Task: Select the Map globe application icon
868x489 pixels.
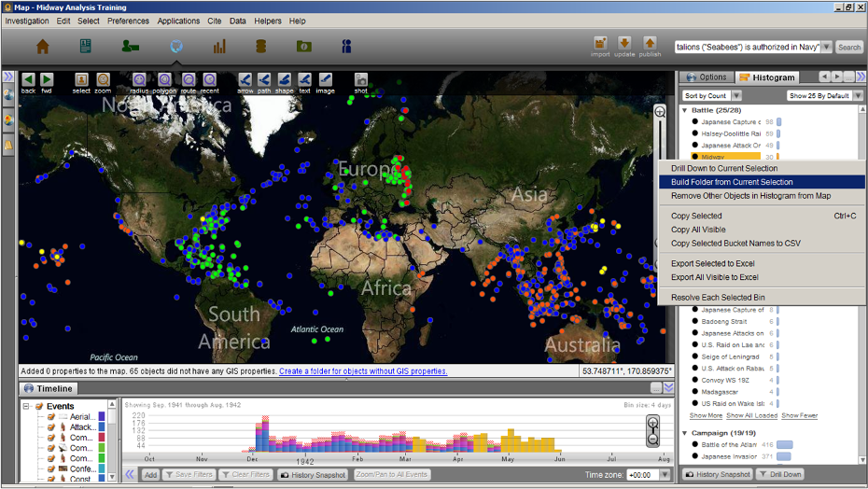Action: coord(176,46)
